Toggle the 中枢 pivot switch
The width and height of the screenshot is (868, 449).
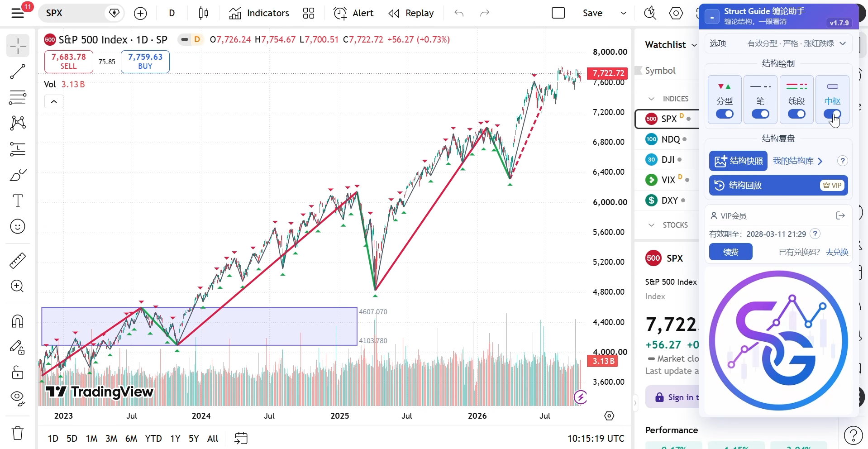(832, 114)
